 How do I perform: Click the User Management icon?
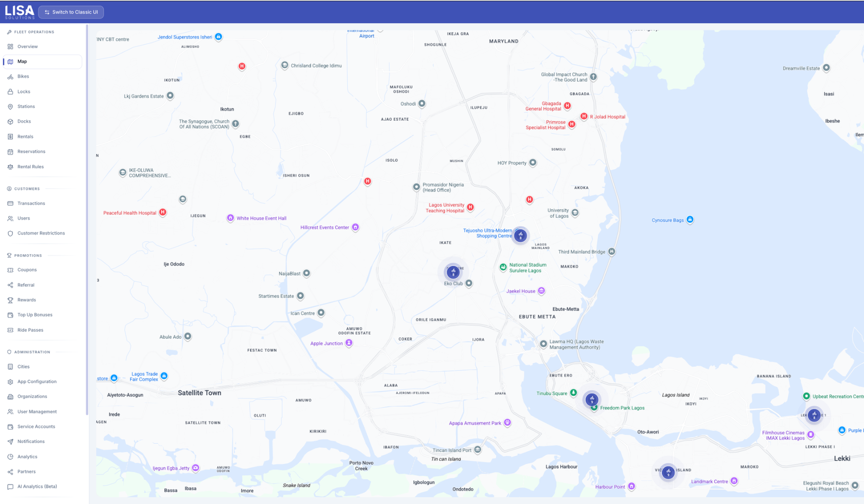coord(10,411)
